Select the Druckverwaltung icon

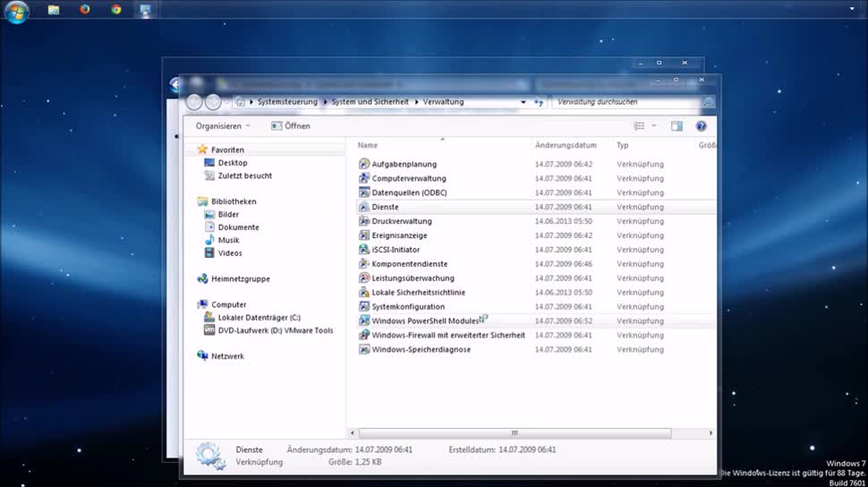pyautogui.click(x=363, y=221)
